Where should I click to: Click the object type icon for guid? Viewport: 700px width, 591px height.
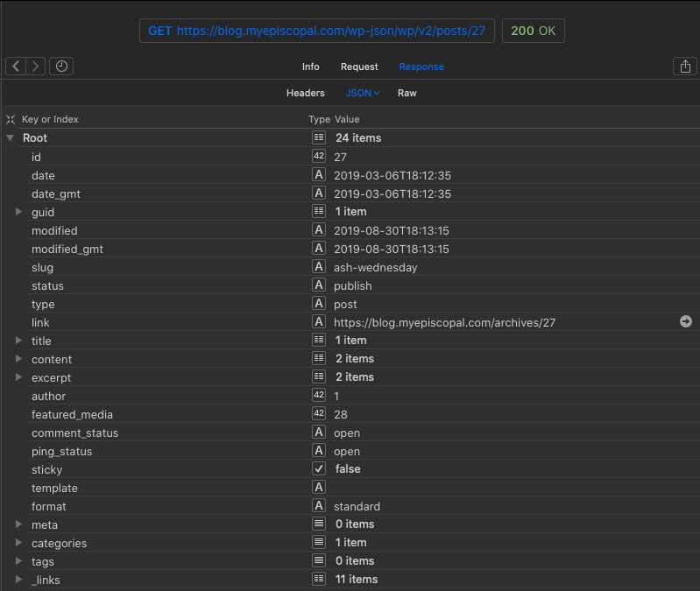pos(319,211)
